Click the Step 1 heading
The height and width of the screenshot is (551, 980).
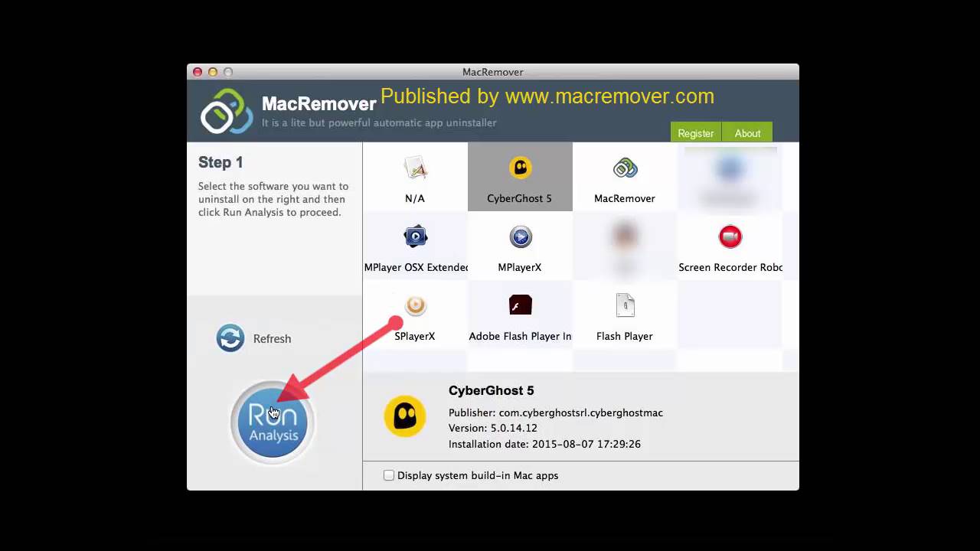pyautogui.click(x=220, y=162)
